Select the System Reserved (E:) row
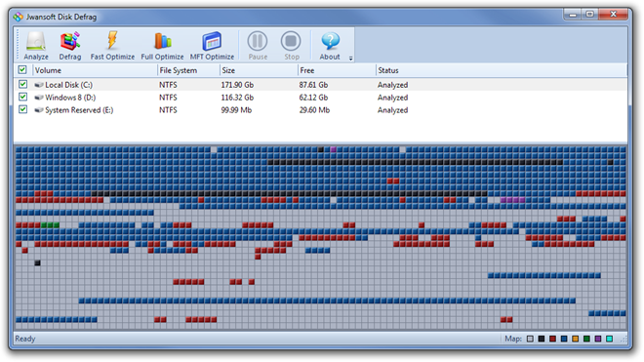The image size is (644, 362). tap(320, 110)
